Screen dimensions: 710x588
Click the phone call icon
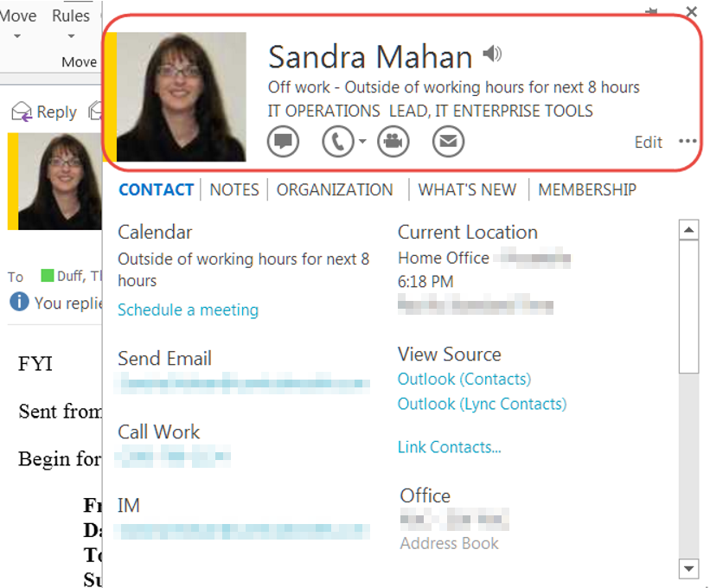click(337, 141)
